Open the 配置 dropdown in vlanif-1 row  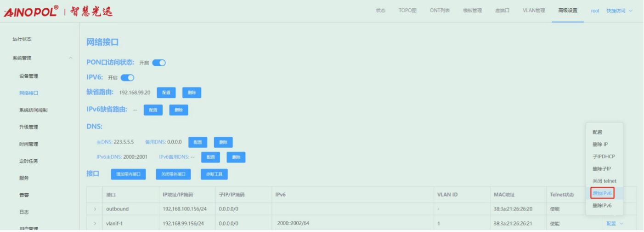click(x=613, y=224)
